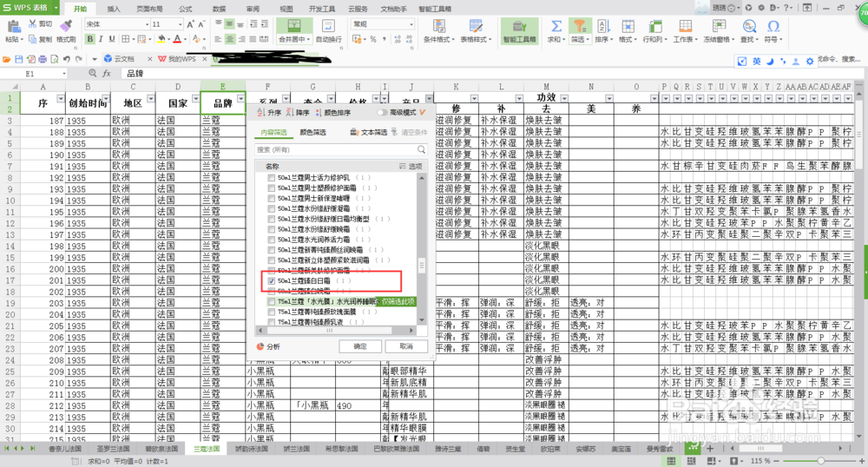868x467 pixels.
Task: Toggle Underline formatting
Action: click(112, 39)
